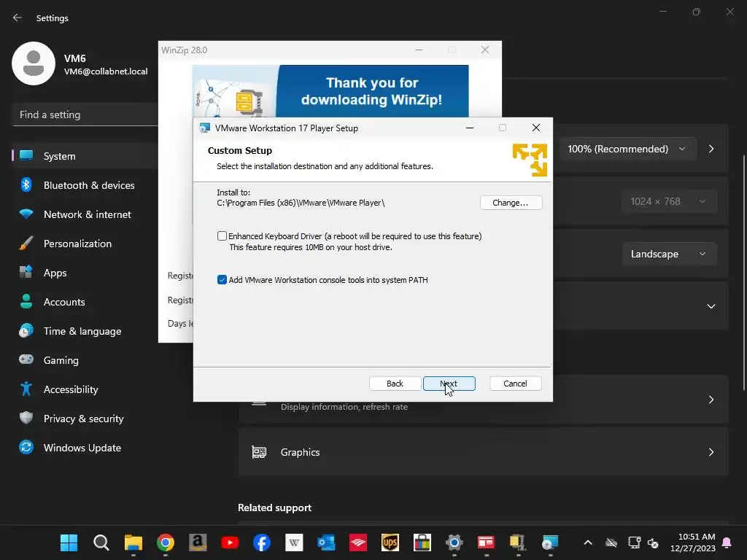Open the Windows Start menu
Image resolution: width=747 pixels, height=560 pixels.
[69, 542]
